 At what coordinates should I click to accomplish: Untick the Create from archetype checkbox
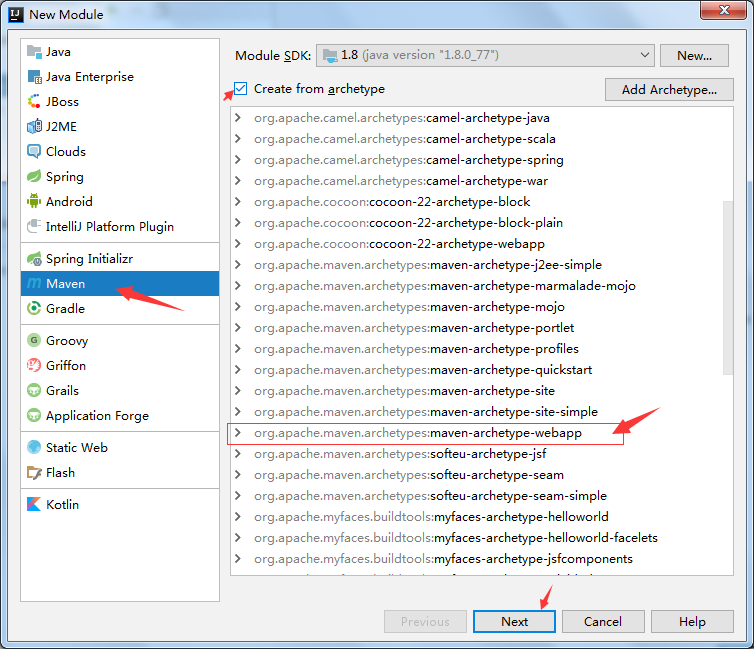pyautogui.click(x=240, y=88)
